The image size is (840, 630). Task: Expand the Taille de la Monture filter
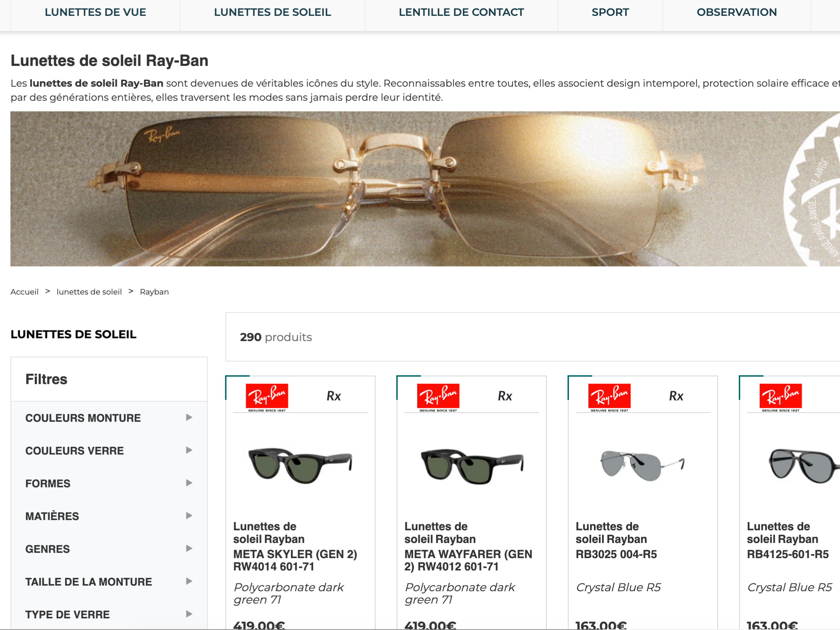tap(109, 581)
